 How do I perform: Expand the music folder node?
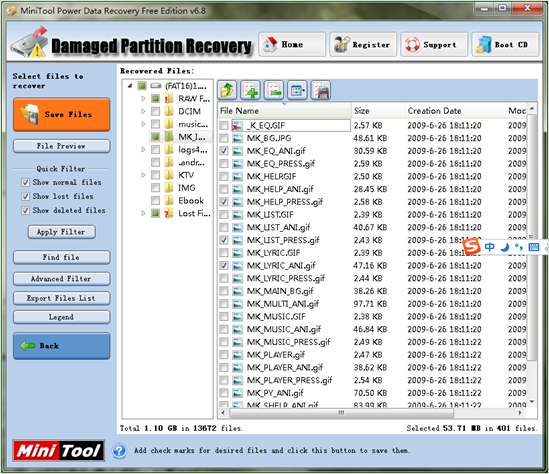[x=143, y=124]
